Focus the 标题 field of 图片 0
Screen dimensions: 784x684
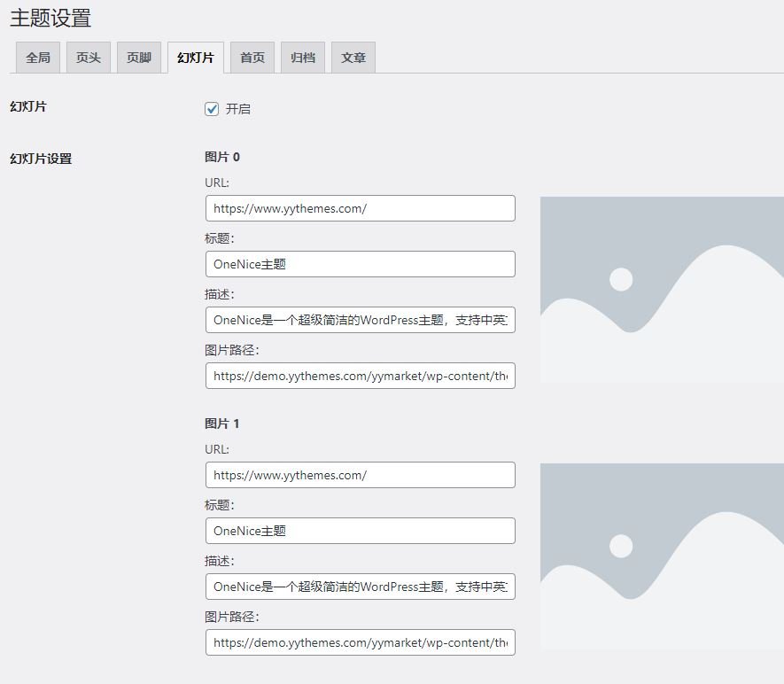click(360, 264)
